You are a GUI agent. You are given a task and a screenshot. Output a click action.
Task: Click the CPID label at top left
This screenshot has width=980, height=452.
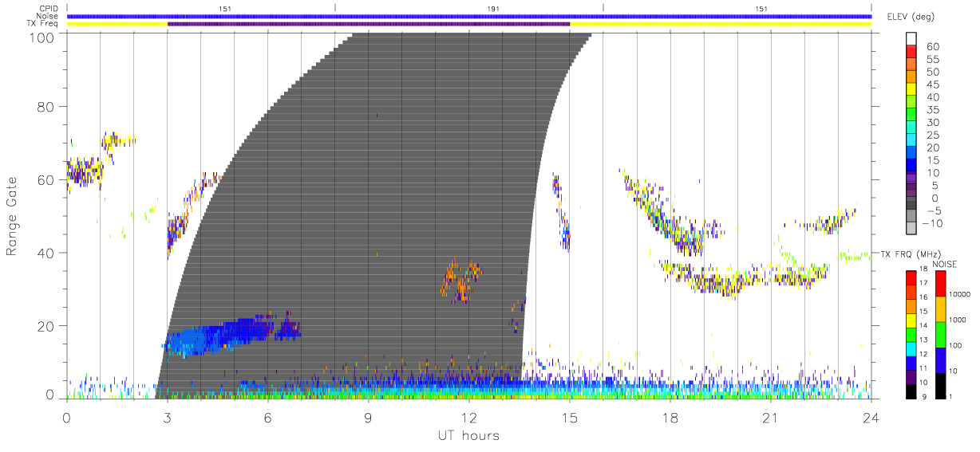click(x=48, y=9)
